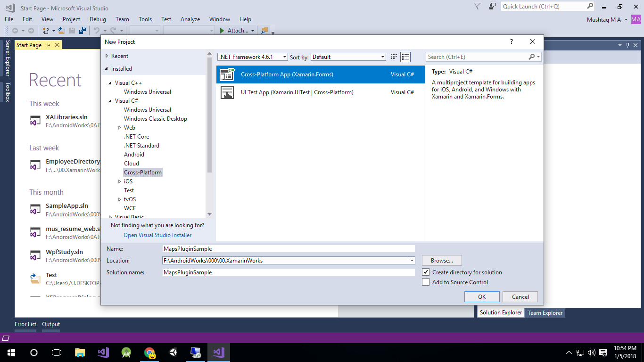Screen dimensions: 644x362
Task: Expand the Web node under Visual C#
Action: 119,127
